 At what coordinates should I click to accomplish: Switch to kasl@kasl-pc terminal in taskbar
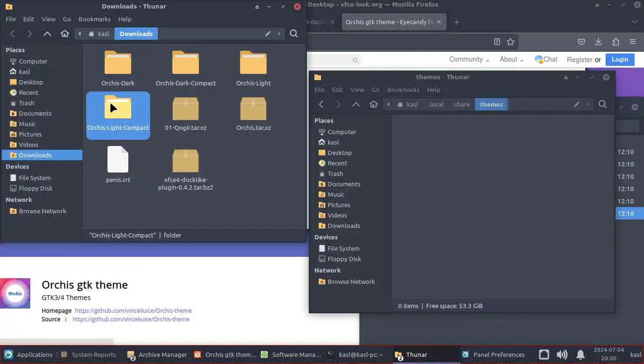[355, 355]
